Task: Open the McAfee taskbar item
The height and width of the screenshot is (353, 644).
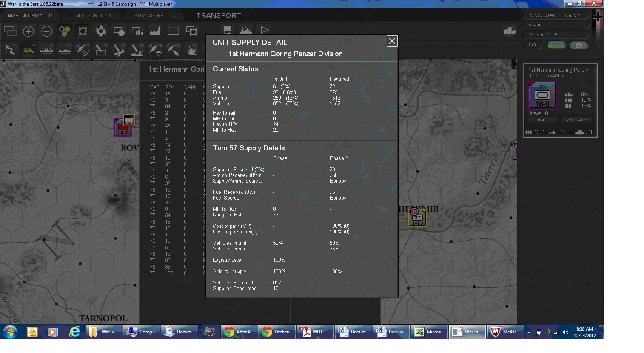Action: tap(505, 332)
